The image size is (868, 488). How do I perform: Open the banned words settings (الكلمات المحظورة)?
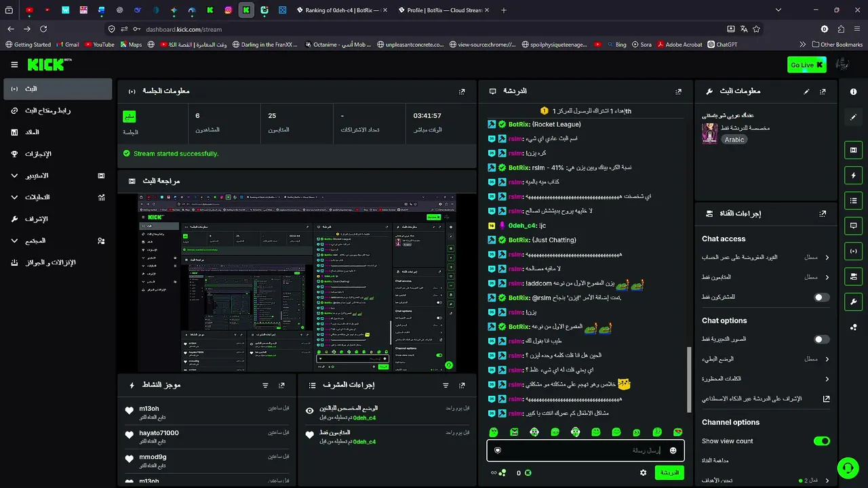766,379
